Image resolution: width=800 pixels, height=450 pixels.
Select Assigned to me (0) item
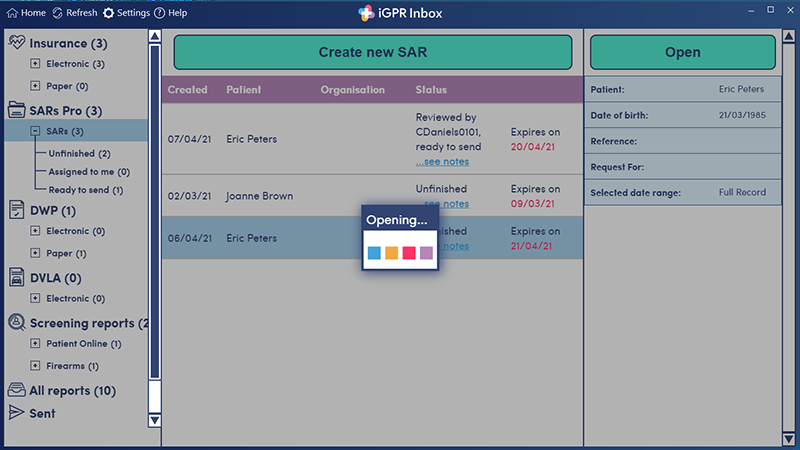coord(89,172)
